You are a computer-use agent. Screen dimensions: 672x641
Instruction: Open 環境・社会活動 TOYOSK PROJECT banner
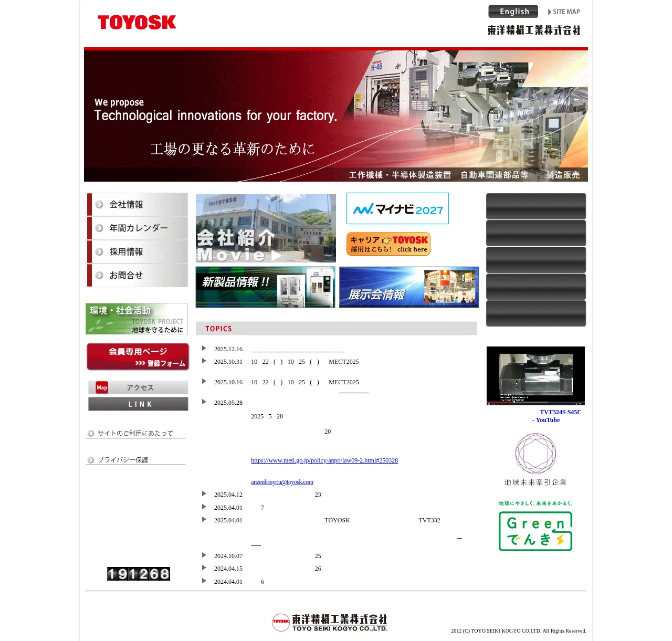tap(136, 319)
